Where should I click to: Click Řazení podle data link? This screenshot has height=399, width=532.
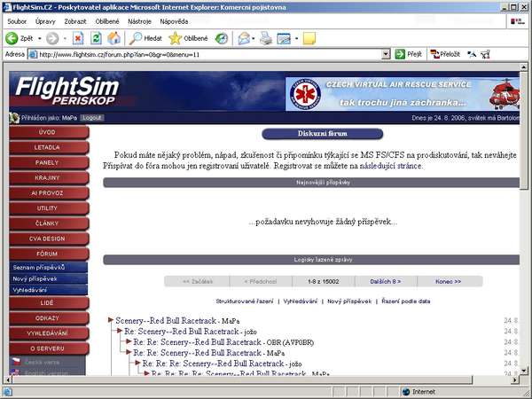406,301
